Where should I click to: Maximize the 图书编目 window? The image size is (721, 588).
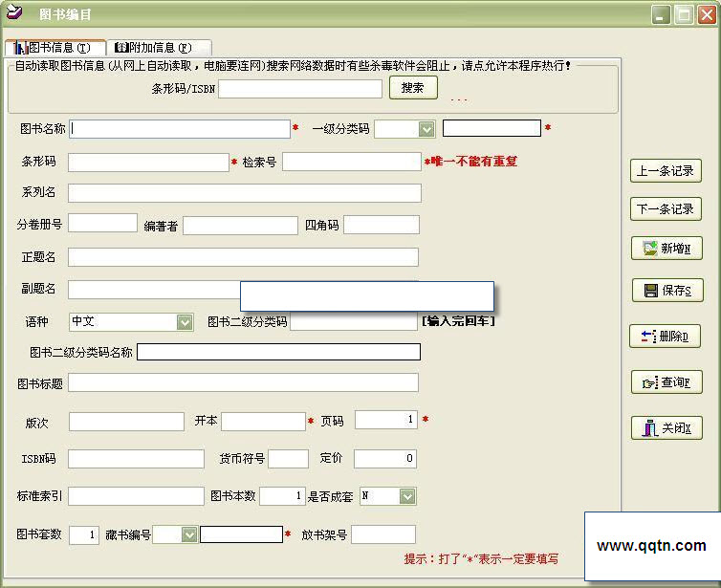[x=684, y=14]
